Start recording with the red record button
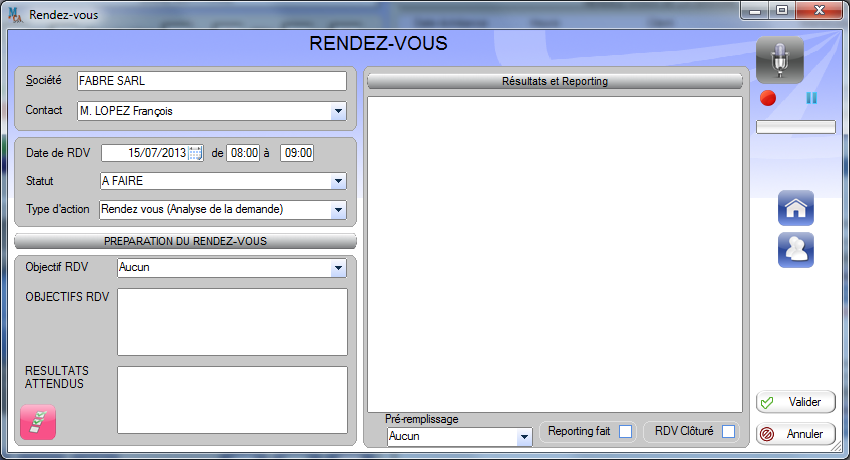This screenshot has width=850, height=460. pos(768,98)
